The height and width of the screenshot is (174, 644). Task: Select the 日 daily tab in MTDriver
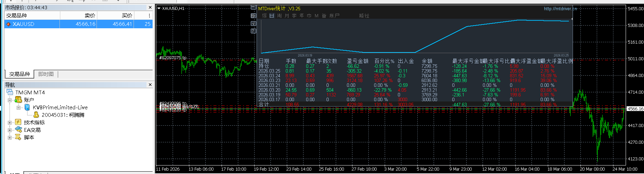tap(272, 16)
